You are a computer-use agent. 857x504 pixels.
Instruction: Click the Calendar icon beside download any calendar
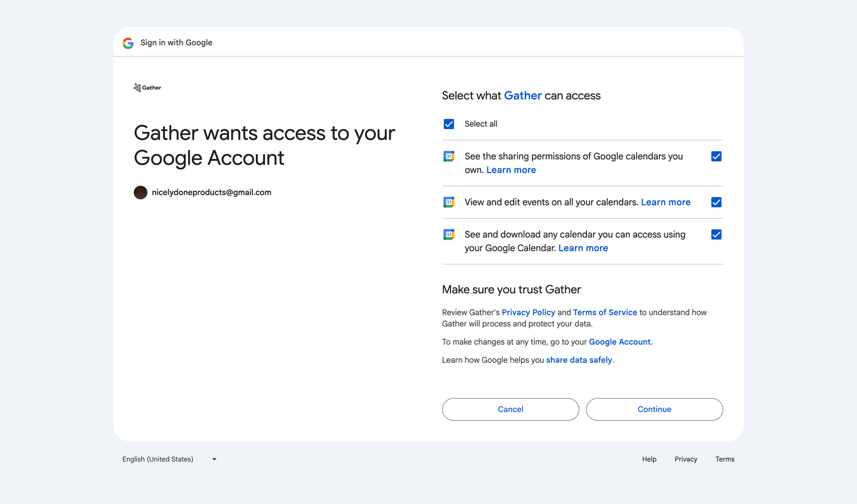click(449, 234)
